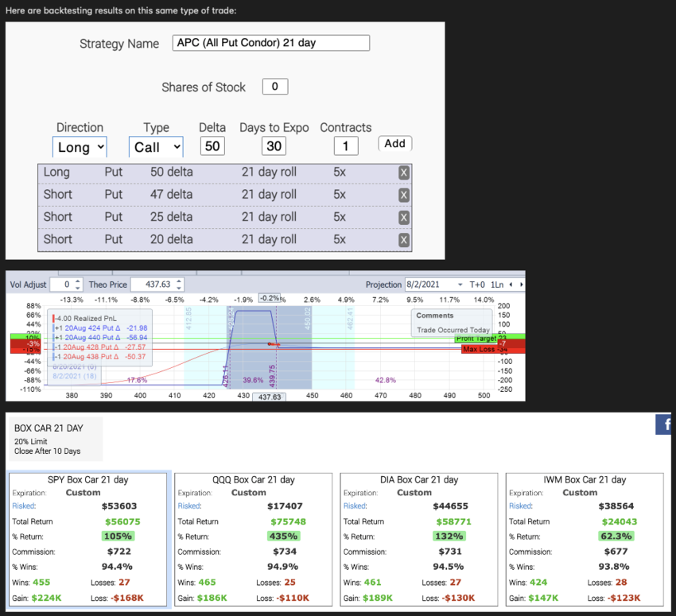Click the Risked link in QQQ card
The width and height of the screenshot is (676, 616).
point(190,506)
